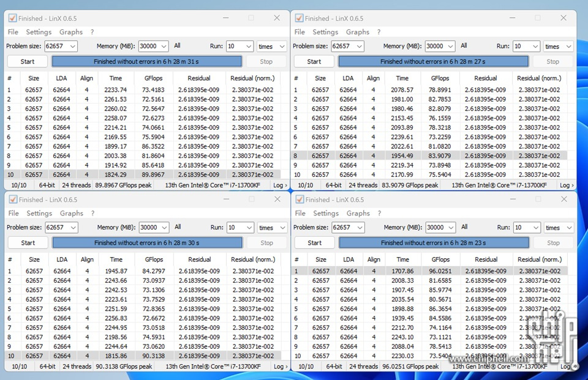588x380 pixels.
Task: Click LinX app icon in the 89.8967-peak window title
Action: tap(12, 18)
